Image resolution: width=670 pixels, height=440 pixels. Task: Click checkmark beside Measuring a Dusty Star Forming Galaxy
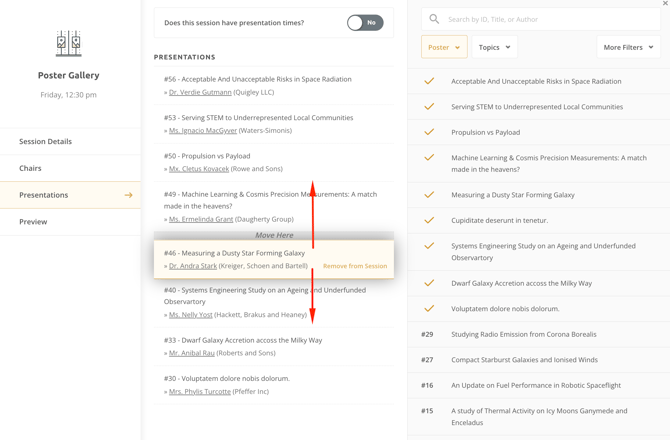click(429, 195)
